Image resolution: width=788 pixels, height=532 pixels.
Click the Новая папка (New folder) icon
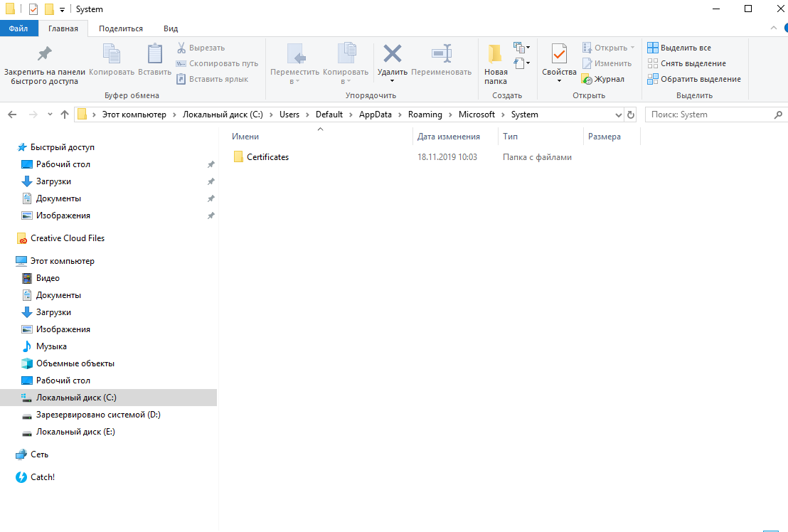[x=496, y=55]
